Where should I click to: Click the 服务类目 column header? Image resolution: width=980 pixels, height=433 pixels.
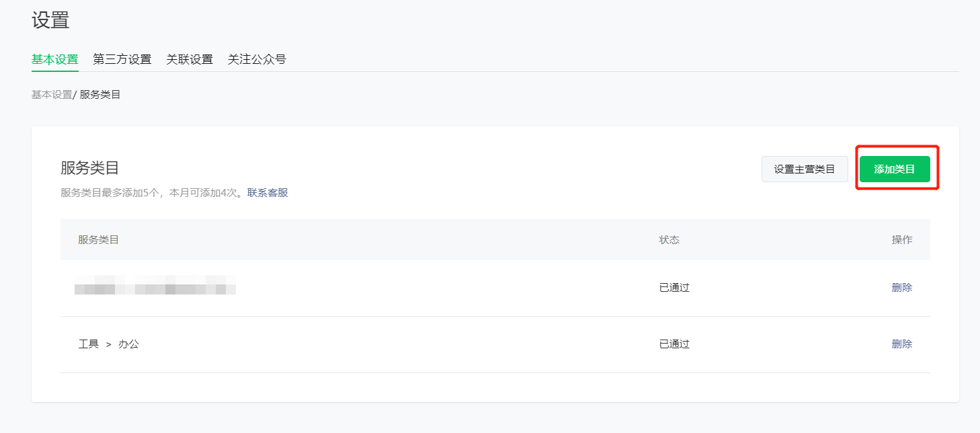tap(98, 240)
